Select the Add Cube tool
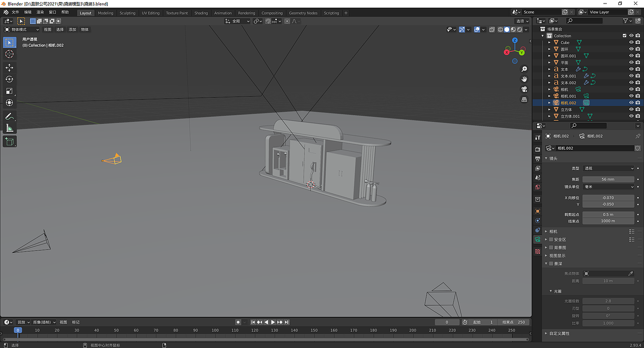Viewport: 644px width, 348px height. tap(10, 141)
